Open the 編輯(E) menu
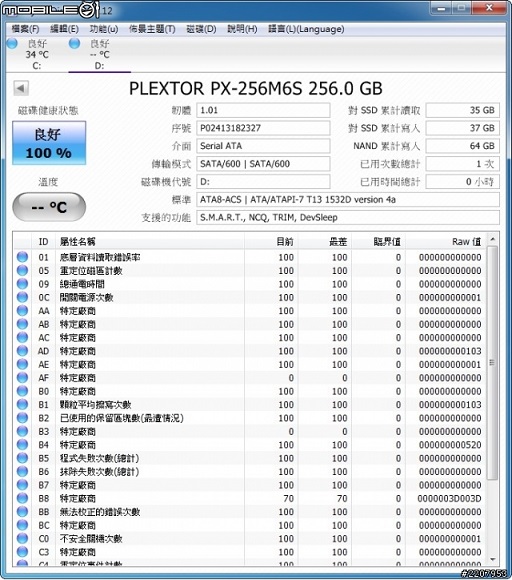This screenshot has height=580, width=512. (x=64, y=29)
